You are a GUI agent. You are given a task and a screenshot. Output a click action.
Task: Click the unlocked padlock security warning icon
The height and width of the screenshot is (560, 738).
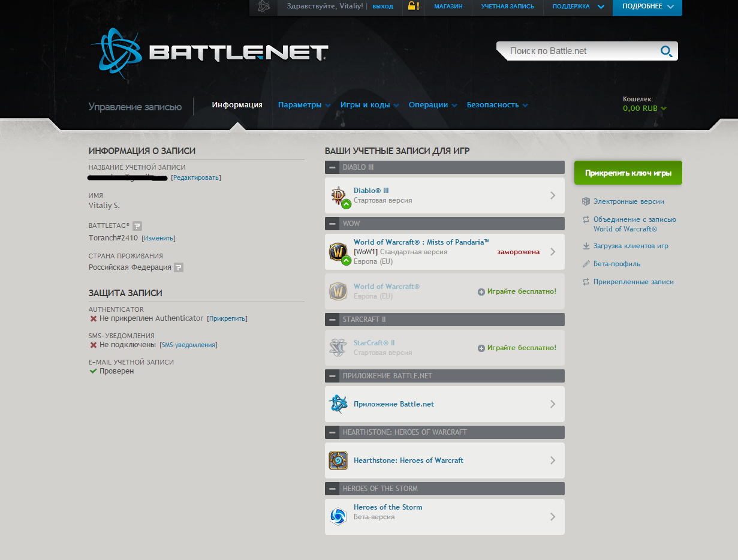(x=413, y=6)
